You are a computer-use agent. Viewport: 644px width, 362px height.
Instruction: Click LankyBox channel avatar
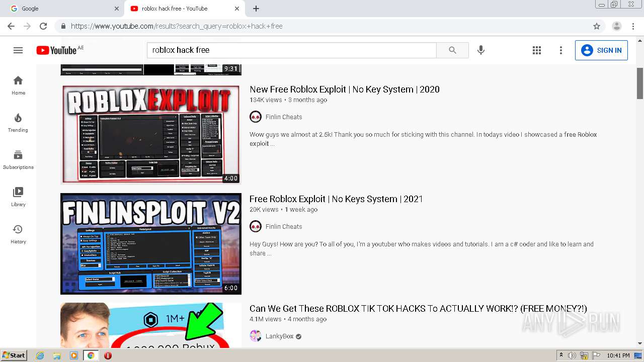(256, 336)
